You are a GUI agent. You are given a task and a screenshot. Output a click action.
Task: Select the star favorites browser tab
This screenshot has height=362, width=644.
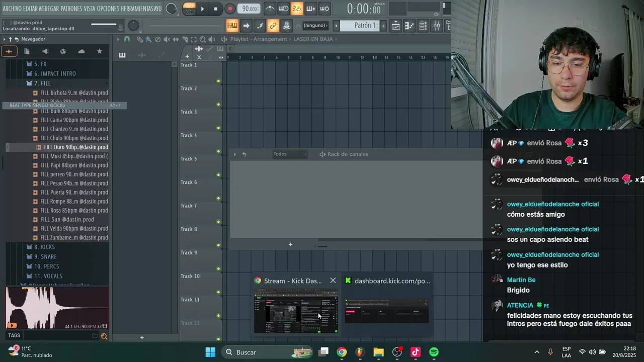pyautogui.click(x=99, y=51)
